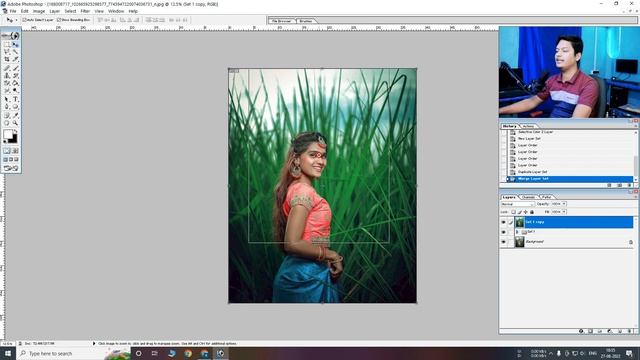
Task: Select the Pen tool
Action: [x=7, y=107]
